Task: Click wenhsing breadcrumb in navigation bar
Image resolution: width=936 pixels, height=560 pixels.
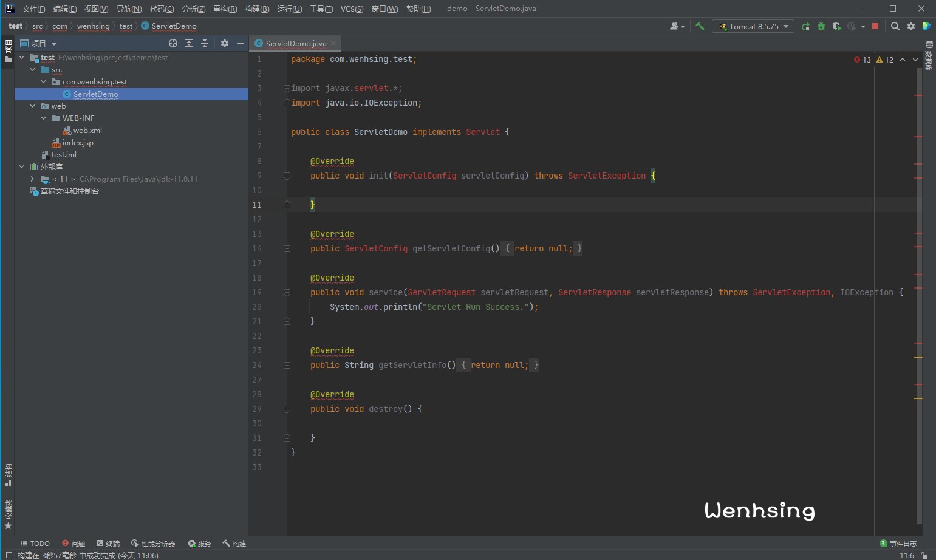Action: click(x=93, y=26)
